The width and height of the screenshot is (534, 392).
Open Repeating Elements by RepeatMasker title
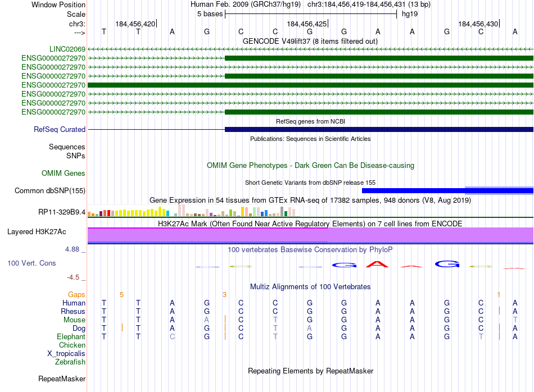point(310,371)
